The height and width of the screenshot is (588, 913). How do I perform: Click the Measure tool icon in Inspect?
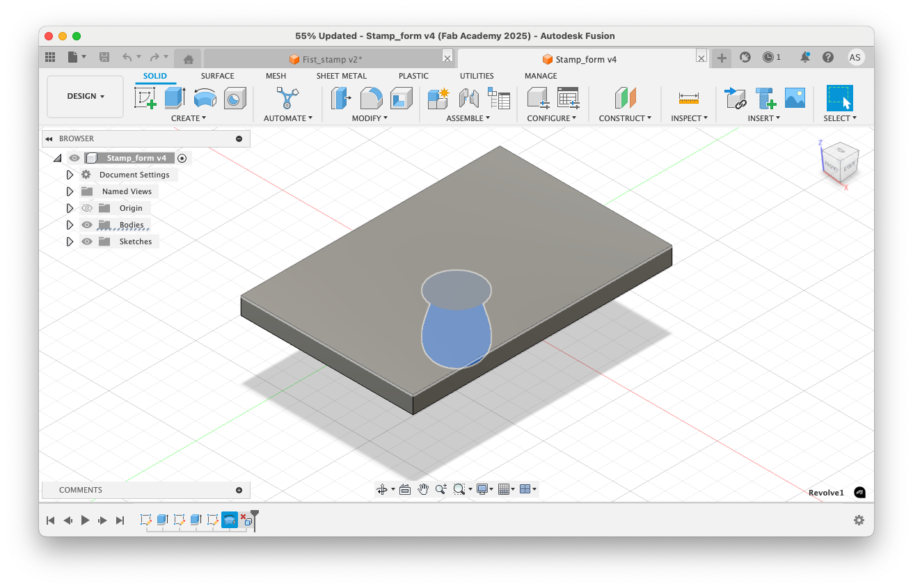[x=689, y=97]
